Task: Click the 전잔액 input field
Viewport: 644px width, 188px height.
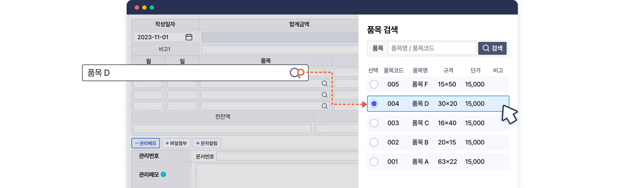Action: point(222,128)
